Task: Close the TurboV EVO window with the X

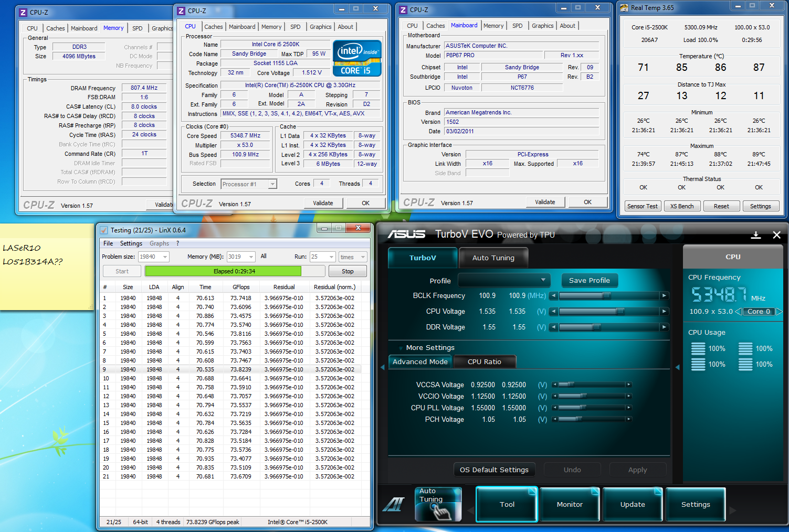Action: pos(777,235)
